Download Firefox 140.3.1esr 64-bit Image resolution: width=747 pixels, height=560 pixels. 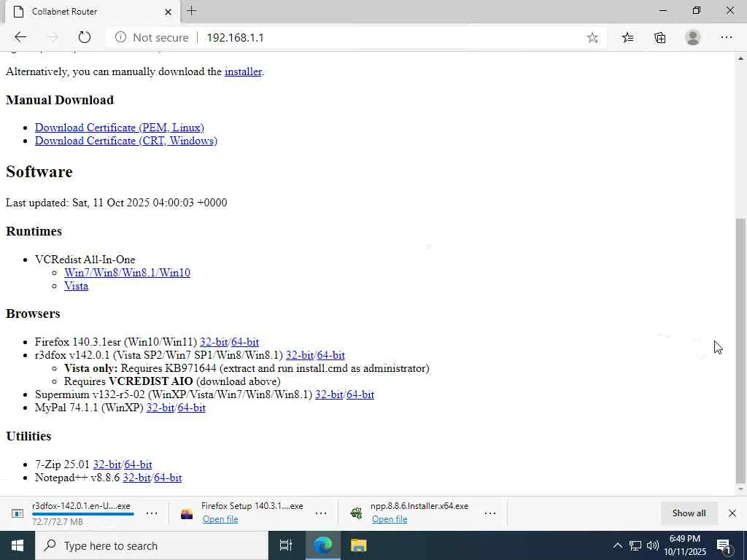tap(245, 342)
